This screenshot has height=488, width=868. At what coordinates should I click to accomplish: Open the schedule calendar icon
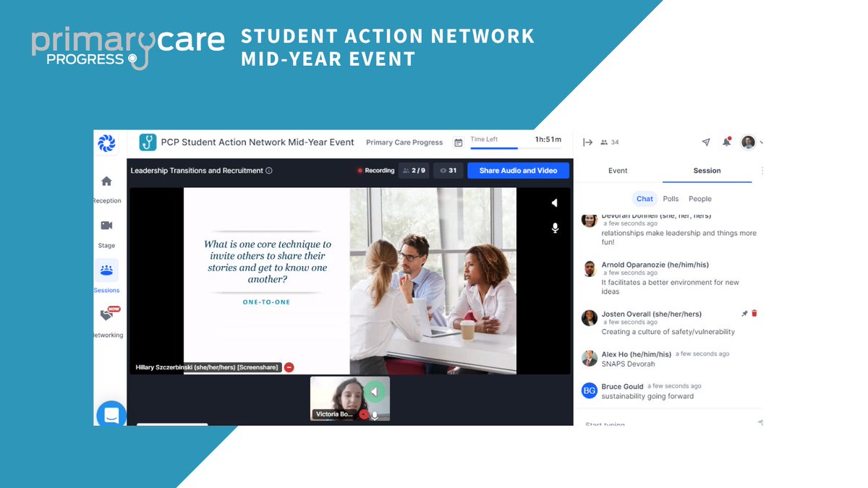click(458, 142)
